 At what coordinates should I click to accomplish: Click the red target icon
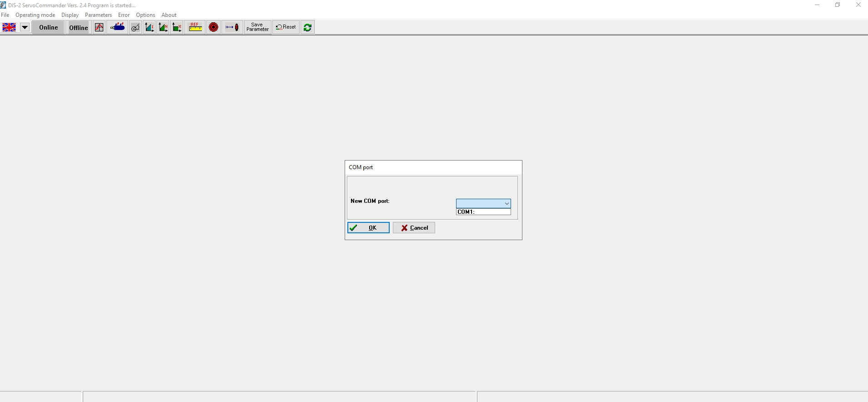tap(213, 27)
